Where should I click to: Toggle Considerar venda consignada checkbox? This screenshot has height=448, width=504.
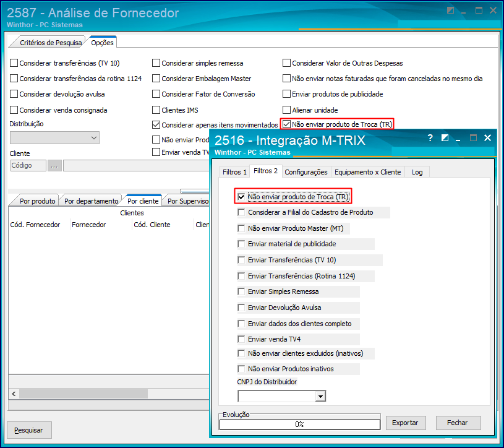click(x=14, y=110)
